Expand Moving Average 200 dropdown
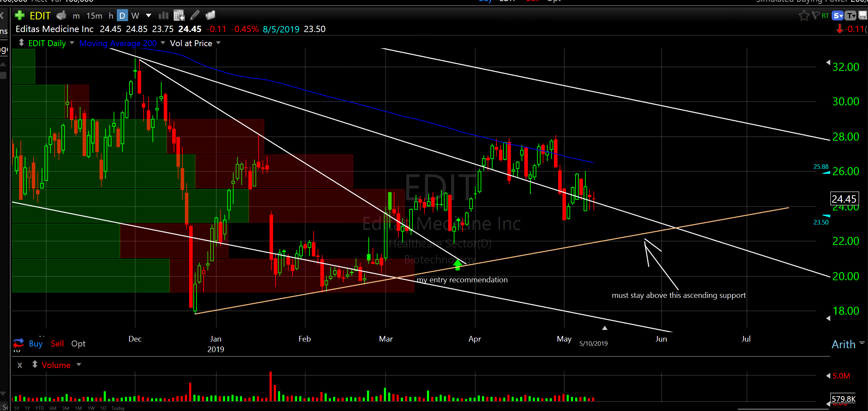This screenshot has height=411, width=868. [x=163, y=43]
